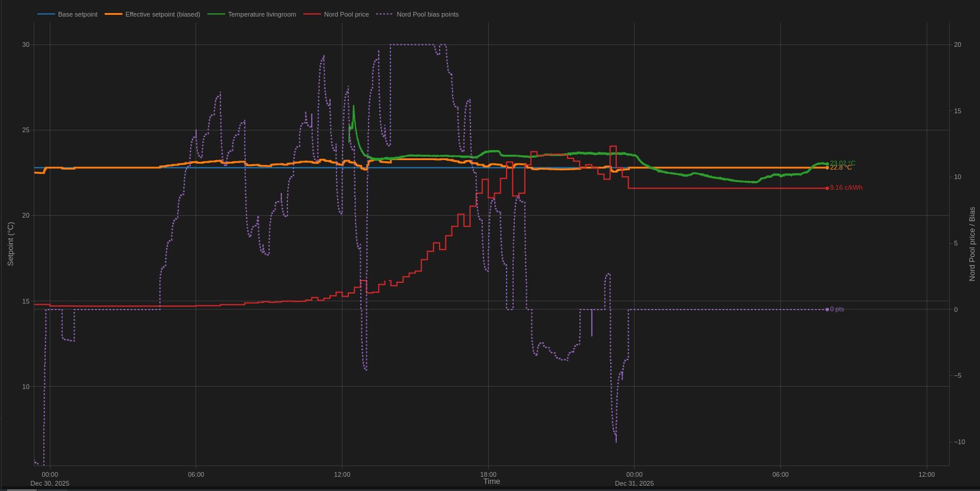Click the blue Base setpoint line swatch
The width and height of the screenshot is (980, 491).
coord(46,14)
